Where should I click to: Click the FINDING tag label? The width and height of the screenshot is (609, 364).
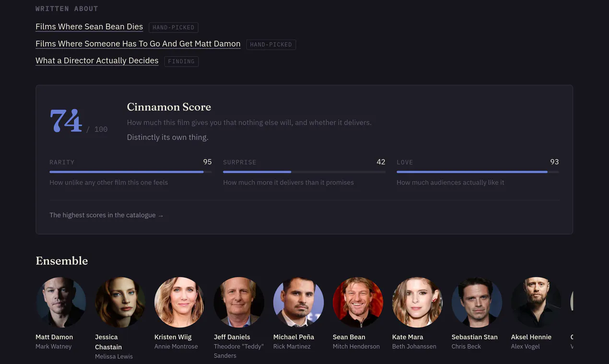pos(181,61)
